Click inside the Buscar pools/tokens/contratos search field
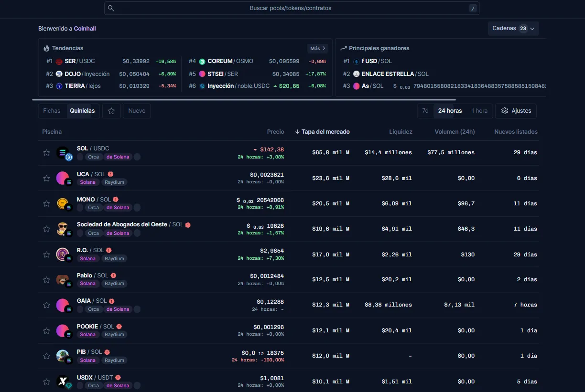 coord(290,8)
